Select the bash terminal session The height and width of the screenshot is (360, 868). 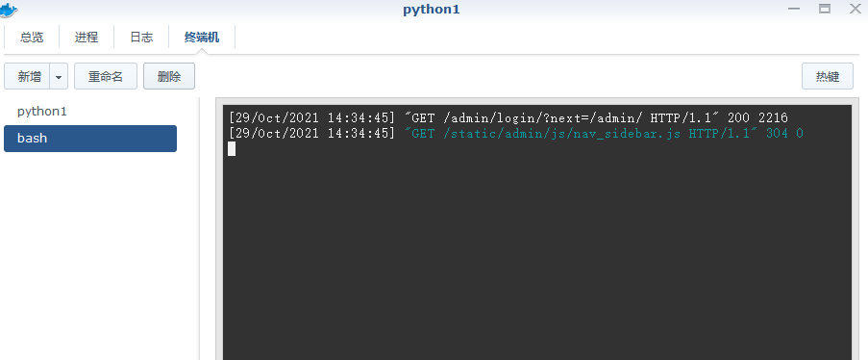90,138
